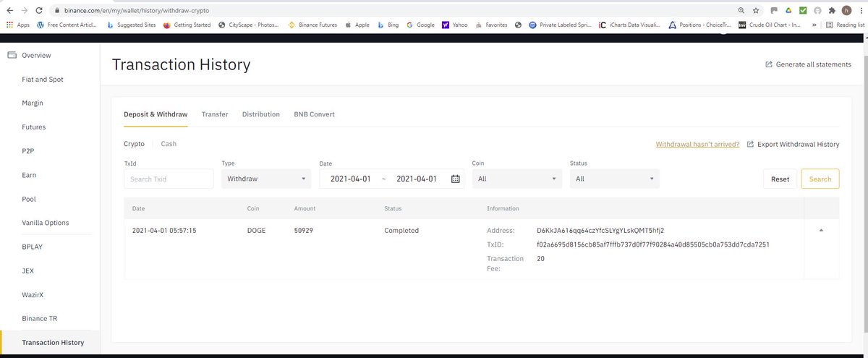Select the Crypto sub-tab
The width and height of the screenshot is (868, 358).
(134, 144)
